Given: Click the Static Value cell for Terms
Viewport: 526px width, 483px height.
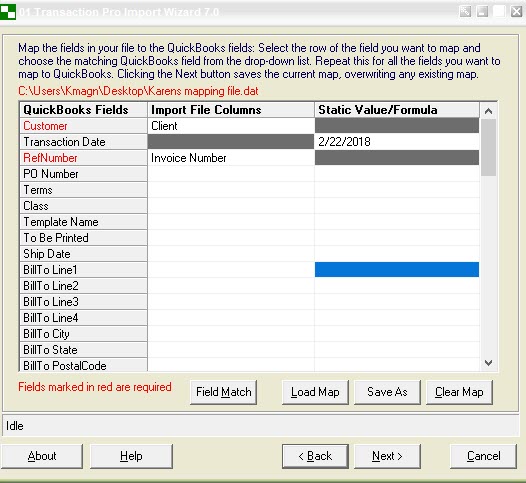Looking at the screenshot, I should coord(397,190).
